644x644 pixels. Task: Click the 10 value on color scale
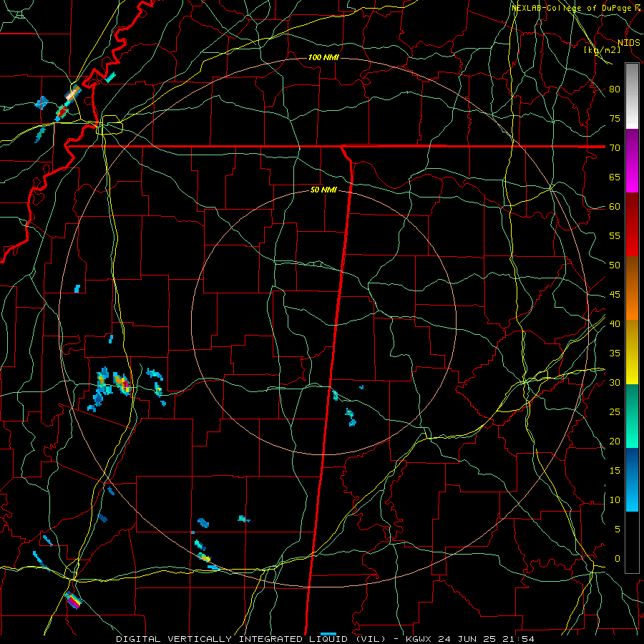tap(615, 500)
